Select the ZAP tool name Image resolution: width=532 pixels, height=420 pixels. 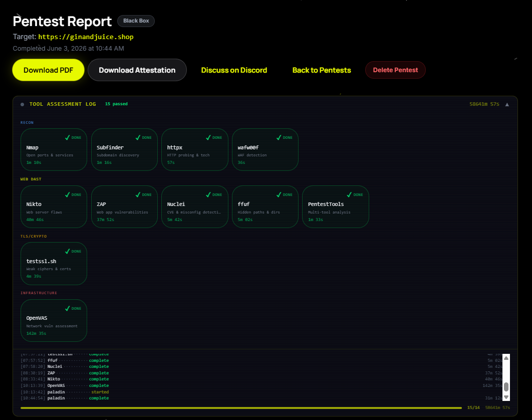pyautogui.click(x=102, y=204)
